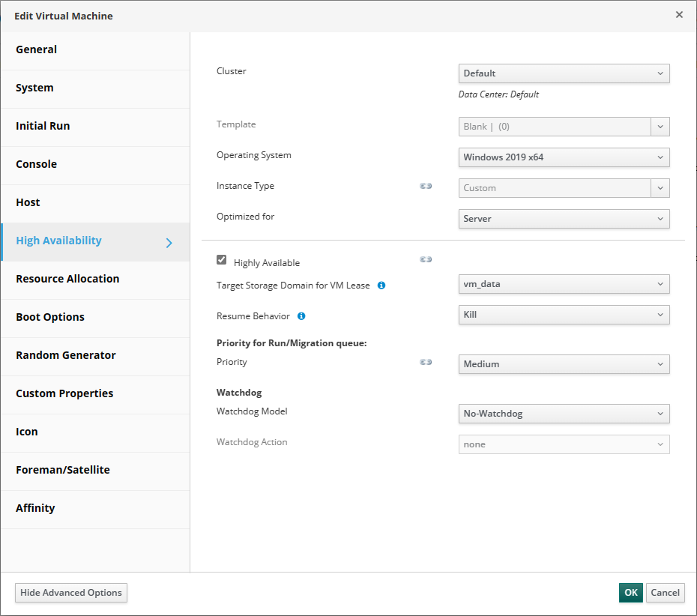
Task: Click the link icon beside Highly Available
Action: (x=426, y=259)
